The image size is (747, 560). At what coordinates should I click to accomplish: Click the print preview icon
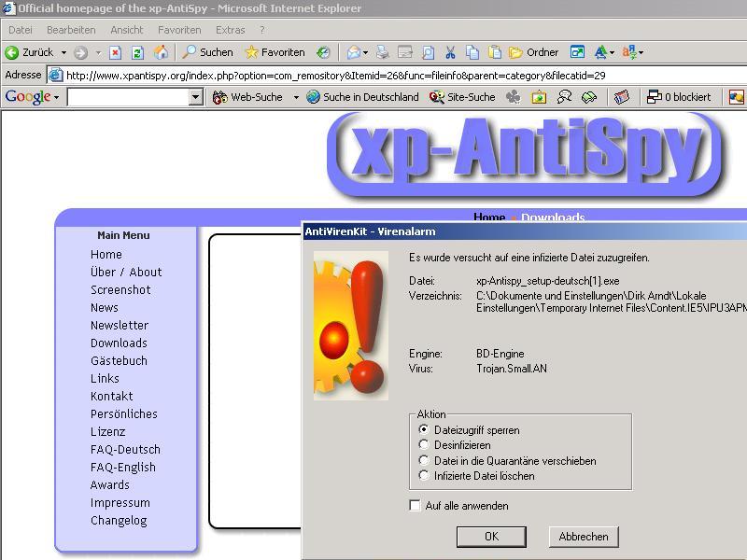click(x=428, y=52)
